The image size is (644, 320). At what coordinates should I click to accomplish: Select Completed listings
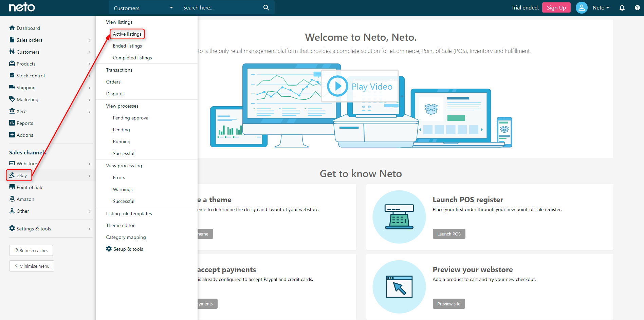tap(132, 58)
